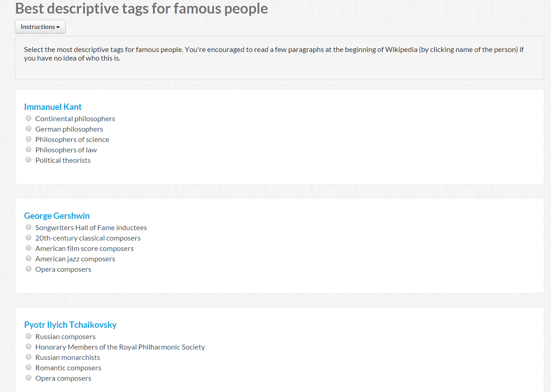Choose Philosophers of science tag
The image size is (551, 392).
coord(28,139)
